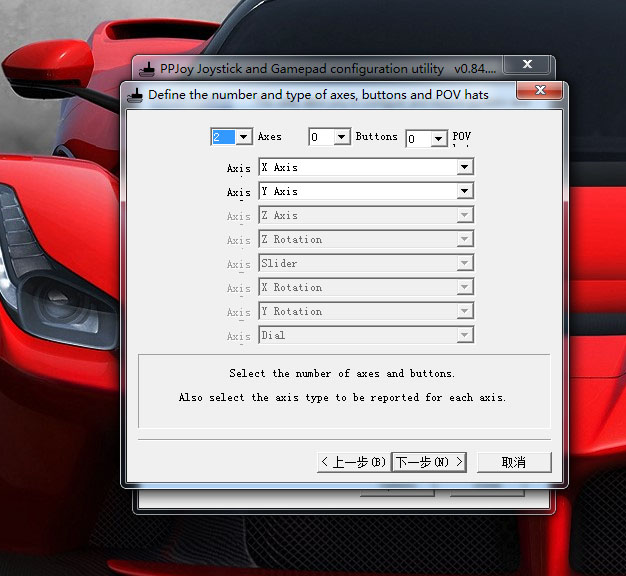Screen dimensions: 626x576
Task: Click the highlighted axes value 2
Action: coord(223,137)
